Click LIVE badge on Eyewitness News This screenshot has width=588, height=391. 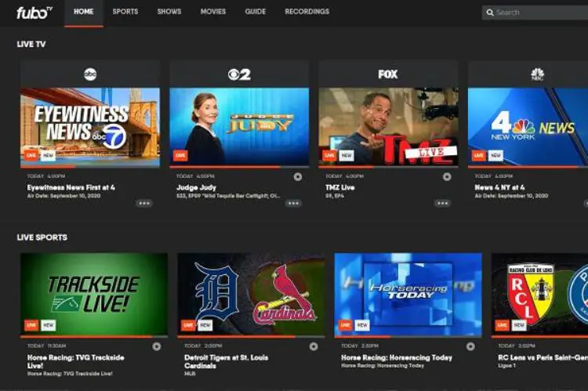coord(31,155)
